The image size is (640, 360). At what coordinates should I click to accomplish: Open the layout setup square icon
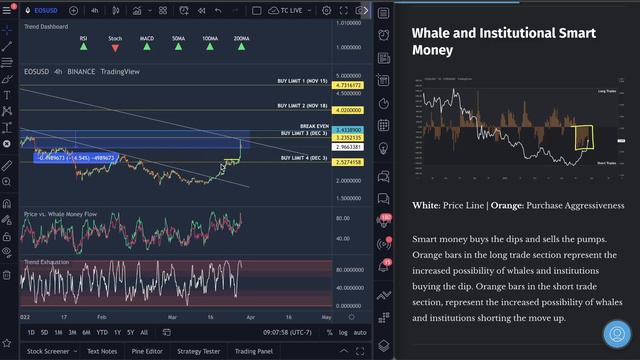click(256, 11)
